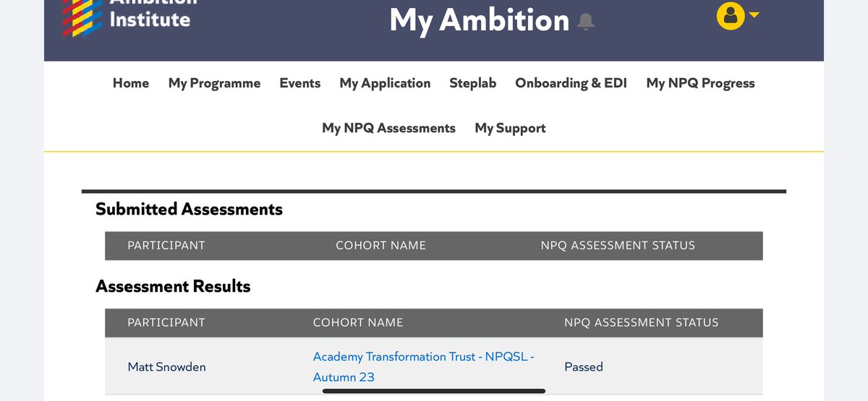
Task: Open Academy Transformation Trust NPQSL cohort link
Action: pos(423,366)
